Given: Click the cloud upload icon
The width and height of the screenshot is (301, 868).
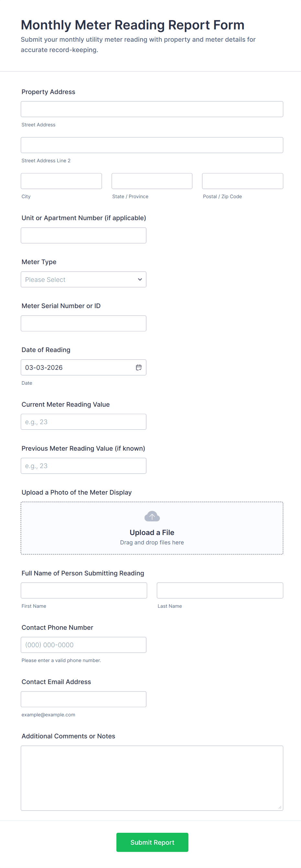Looking at the screenshot, I should click(152, 516).
